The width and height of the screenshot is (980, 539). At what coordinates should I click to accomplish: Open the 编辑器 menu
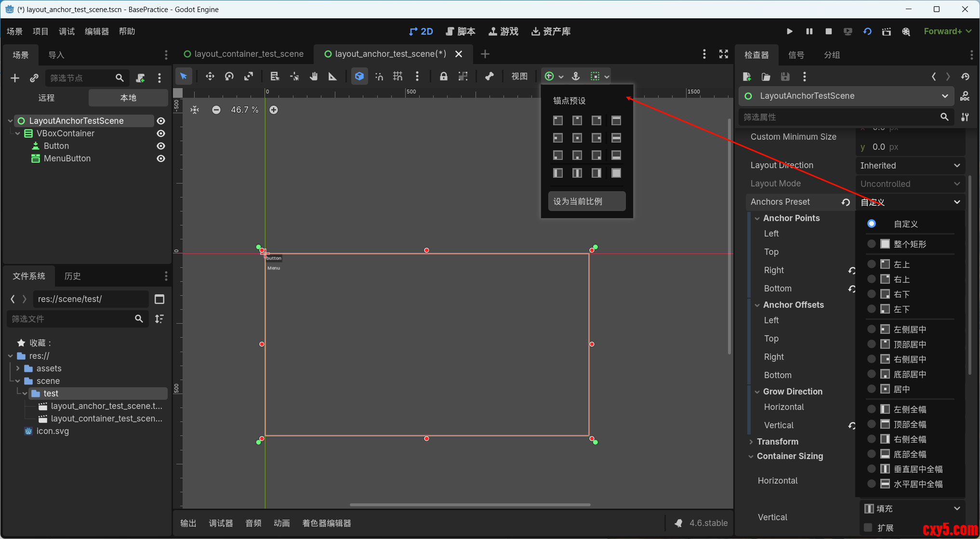tap(96, 31)
